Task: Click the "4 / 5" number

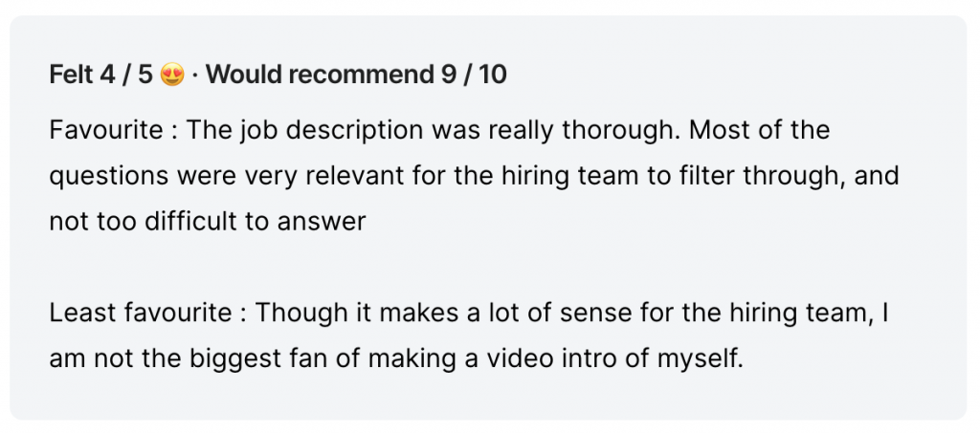Action: tap(126, 76)
